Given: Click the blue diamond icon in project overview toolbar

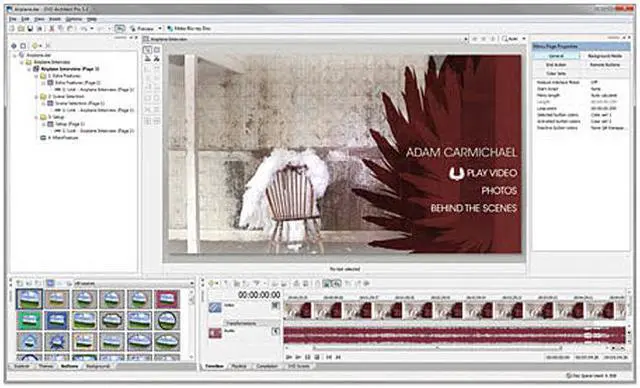Looking at the screenshot, I should coord(14,46).
